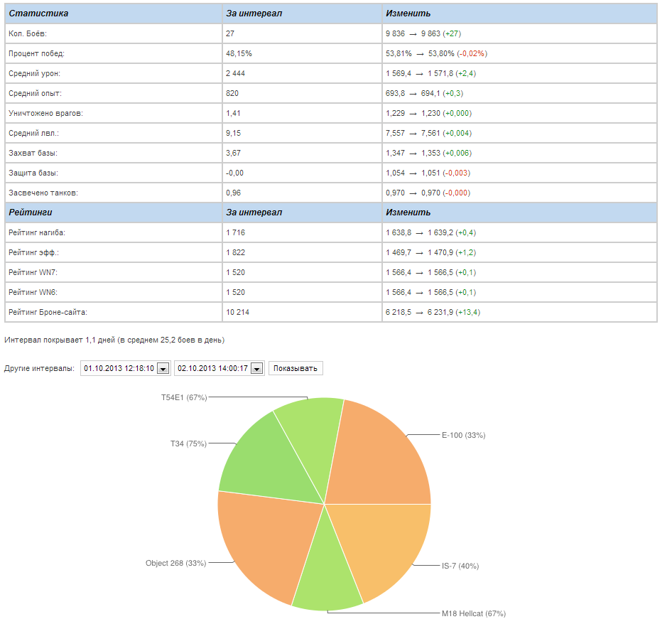Click the Рейтинги section header
Screen dimensions: 672x624
click(x=31, y=213)
